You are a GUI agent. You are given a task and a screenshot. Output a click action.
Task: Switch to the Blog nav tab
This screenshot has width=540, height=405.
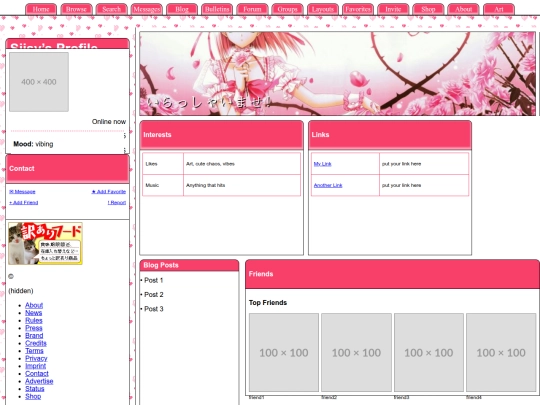[x=182, y=9]
